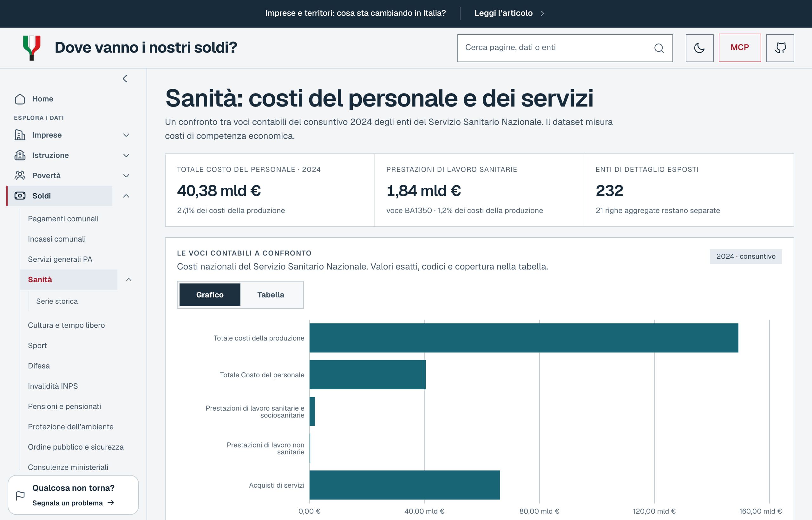This screenshot has height=520, width=812.
Task: Open Pagamenti comunali page
Action: [x=63, y=219]
